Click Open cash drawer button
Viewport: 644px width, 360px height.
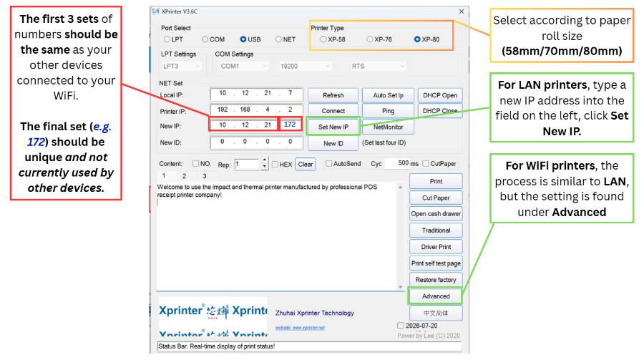pos(436,214)
